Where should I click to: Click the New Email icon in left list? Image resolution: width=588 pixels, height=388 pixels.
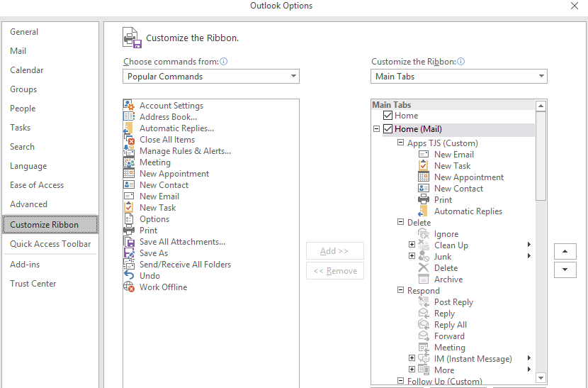(x=129, y=196)
